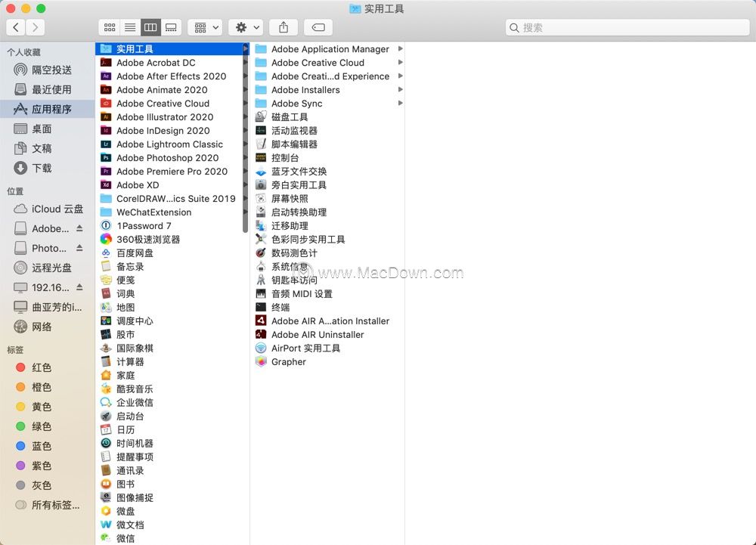This screenshot has height=545, width=756.
Task: Select the 百度网盘 app icon
Action: click(106, 253)
